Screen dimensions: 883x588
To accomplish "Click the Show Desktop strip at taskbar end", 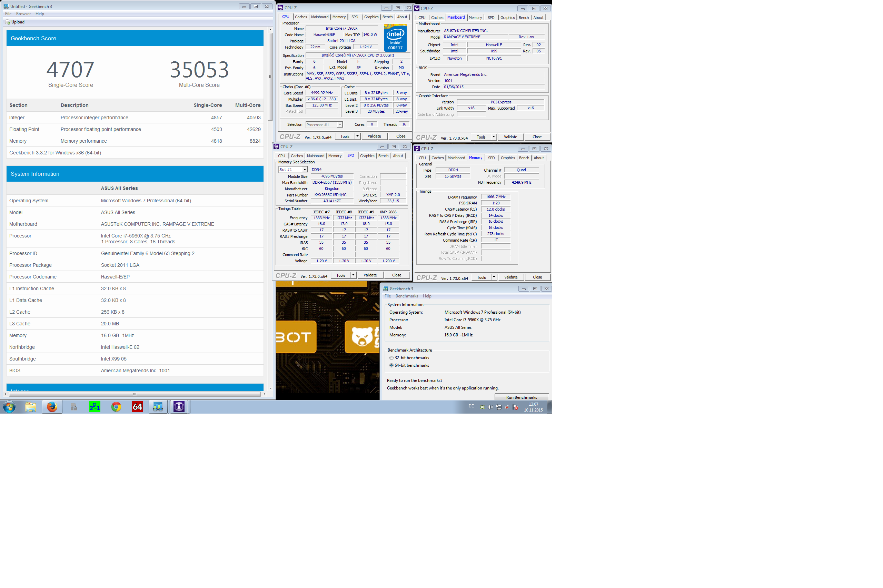I will 549,407.
